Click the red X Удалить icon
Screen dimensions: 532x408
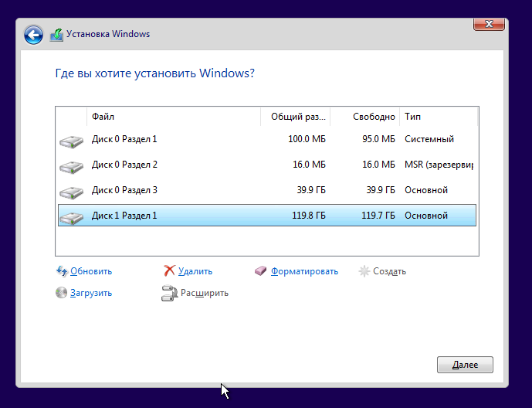tap(169, 271)
